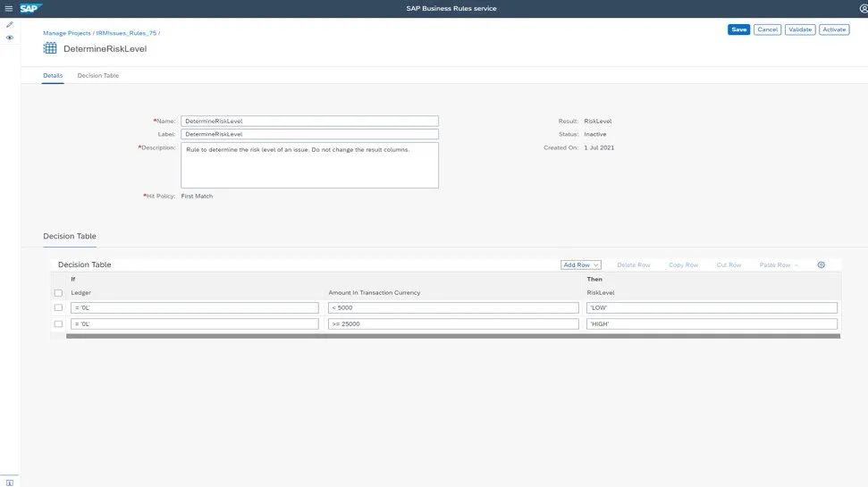Open the Manage Projects breadcrumb link
The width and height of the screenshot is (868, 487).
point(66,33)
